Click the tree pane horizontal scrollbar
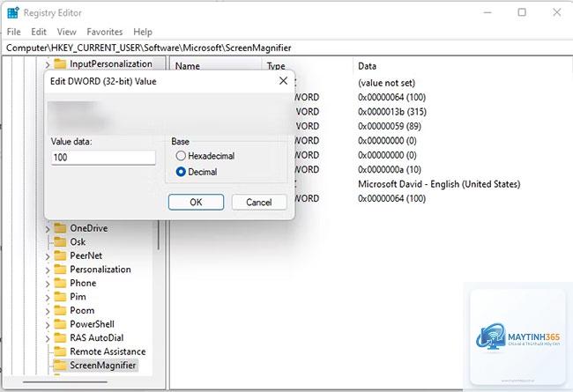This screenshot has height=392, width=573. click(65, 382)
